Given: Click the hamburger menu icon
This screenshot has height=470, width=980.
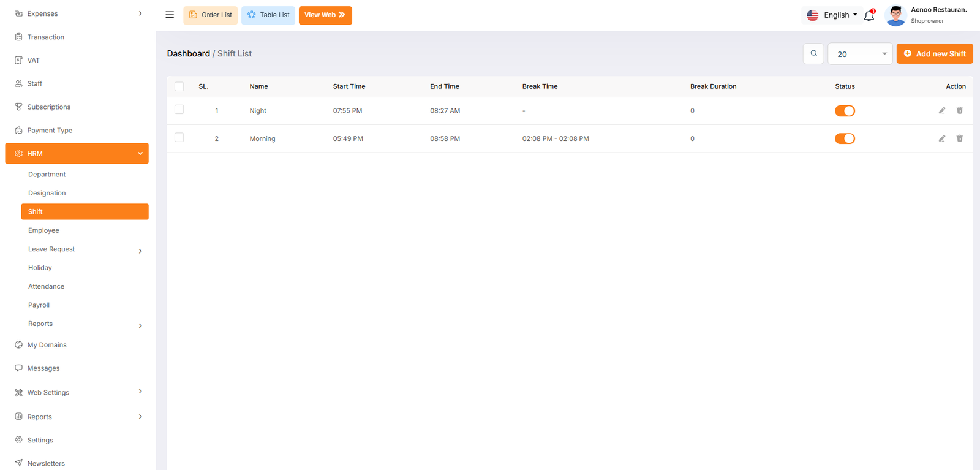Looking at the screenshot, I should pos(170,15).
